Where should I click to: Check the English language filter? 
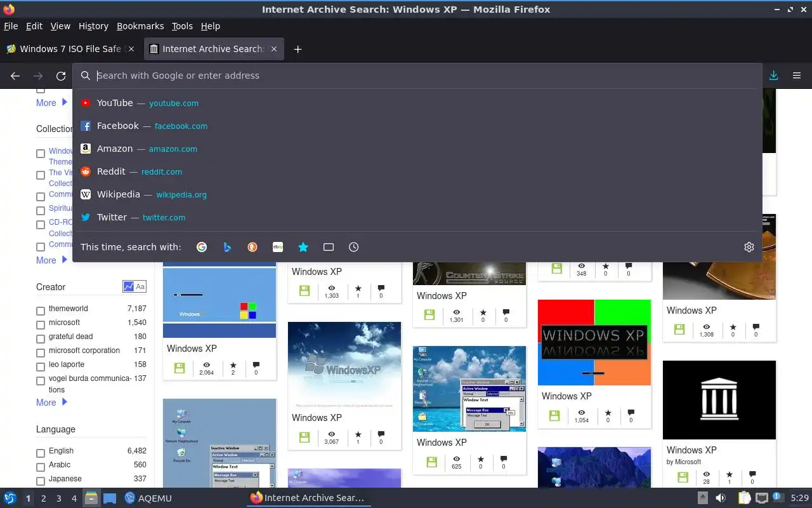coord(41,453)
